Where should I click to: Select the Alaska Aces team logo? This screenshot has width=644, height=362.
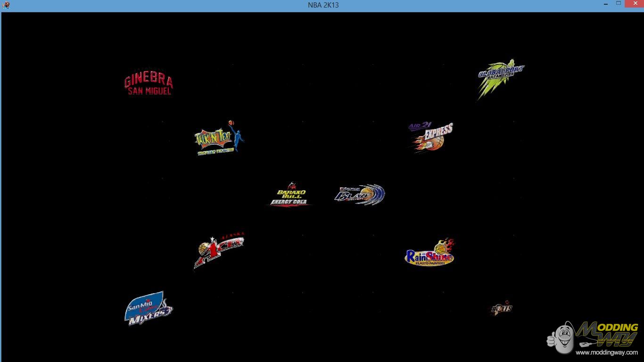click(x=219, y=250)
